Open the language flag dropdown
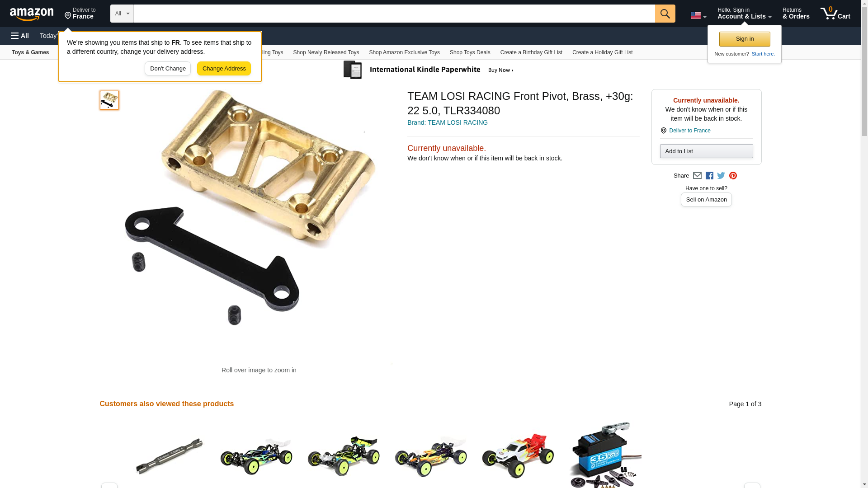This screenshot has height=488, width=868. (x=698, y=15)
